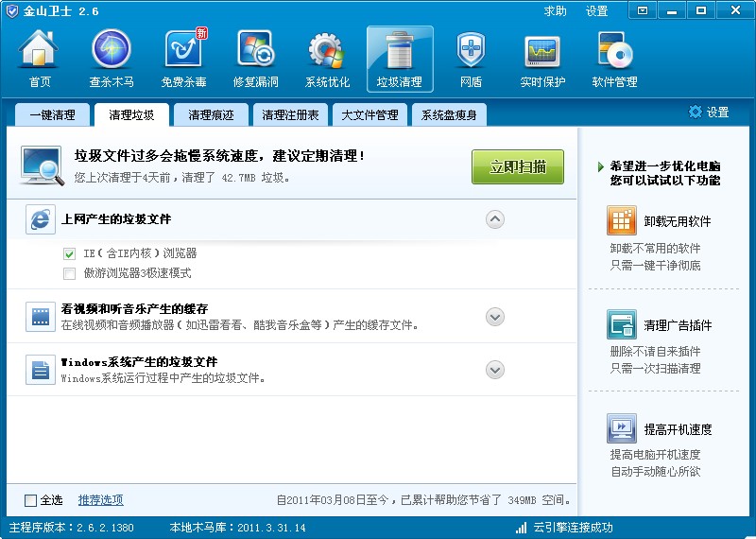Click 求助 in the title bar
Screen dimensions: 756x539
click(555, 10)
